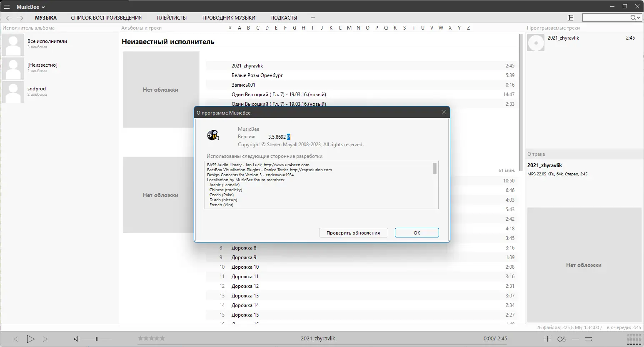
Task: Jump to the # symbol section
Action: click(x=230, y=28)
